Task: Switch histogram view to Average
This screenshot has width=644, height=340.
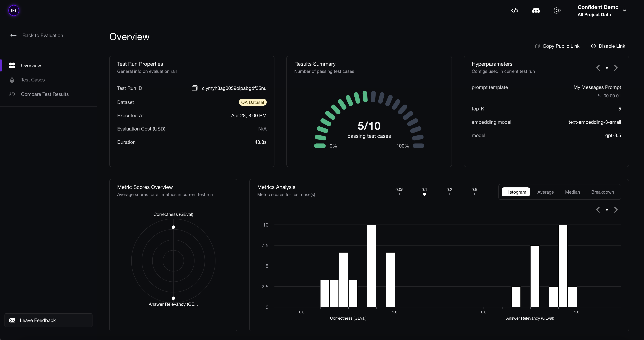Action: click(546, 192)
